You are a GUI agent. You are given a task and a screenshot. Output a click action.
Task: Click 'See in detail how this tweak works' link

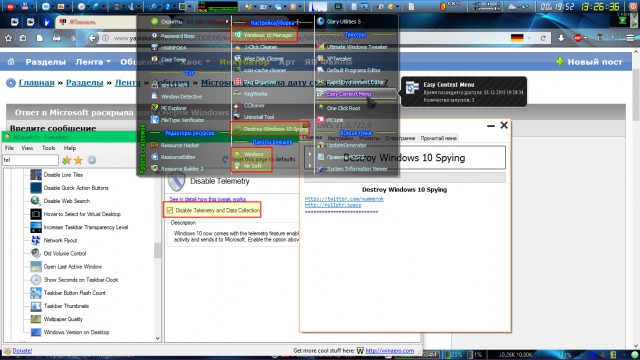[208, 199]
